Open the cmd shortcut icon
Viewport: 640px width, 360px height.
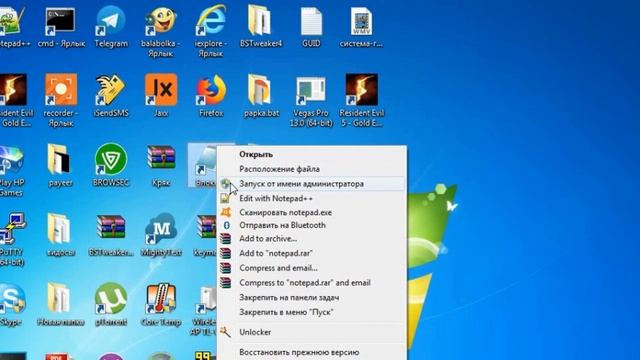[61, 22]
